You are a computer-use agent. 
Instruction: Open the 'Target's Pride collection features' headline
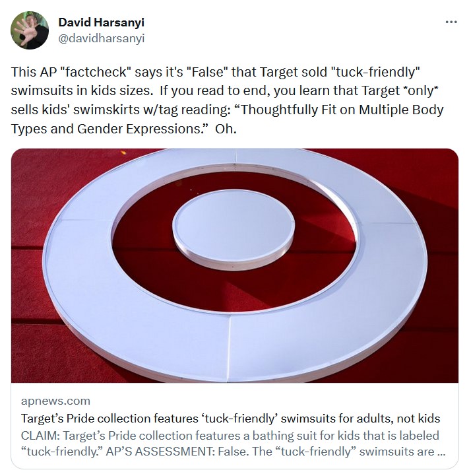pos(230,419)
